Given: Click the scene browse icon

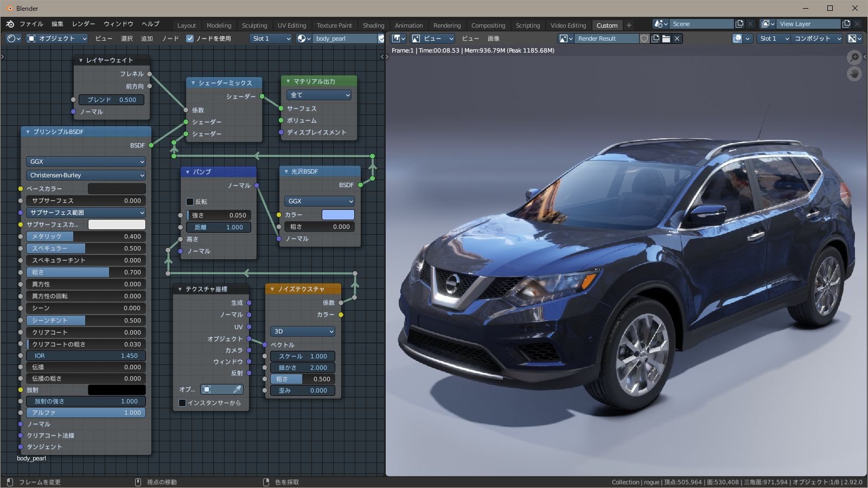Looking at the screenshot, I should [661, 24].
